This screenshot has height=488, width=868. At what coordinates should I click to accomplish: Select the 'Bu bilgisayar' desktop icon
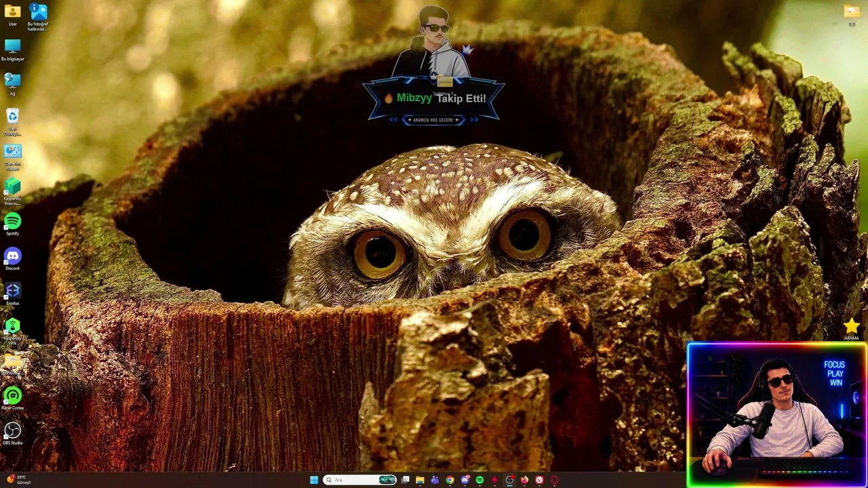(12, 50)
